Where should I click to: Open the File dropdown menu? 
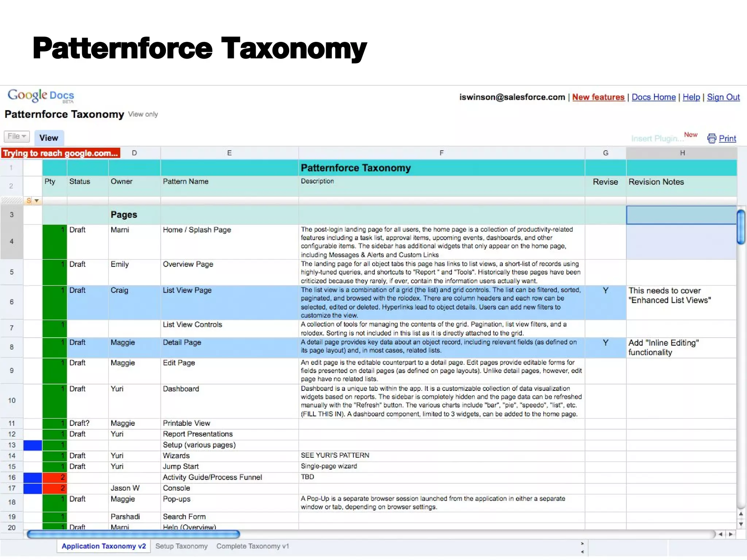point(17,136)
